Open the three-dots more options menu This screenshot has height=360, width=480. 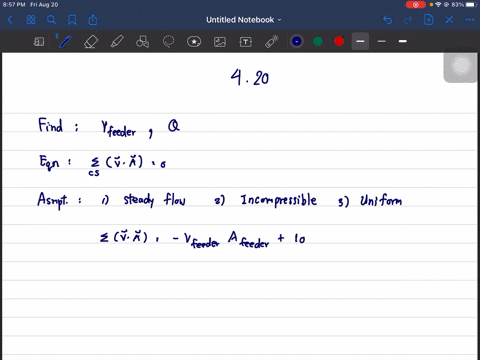pyautogui.click(x=470, y=20)
